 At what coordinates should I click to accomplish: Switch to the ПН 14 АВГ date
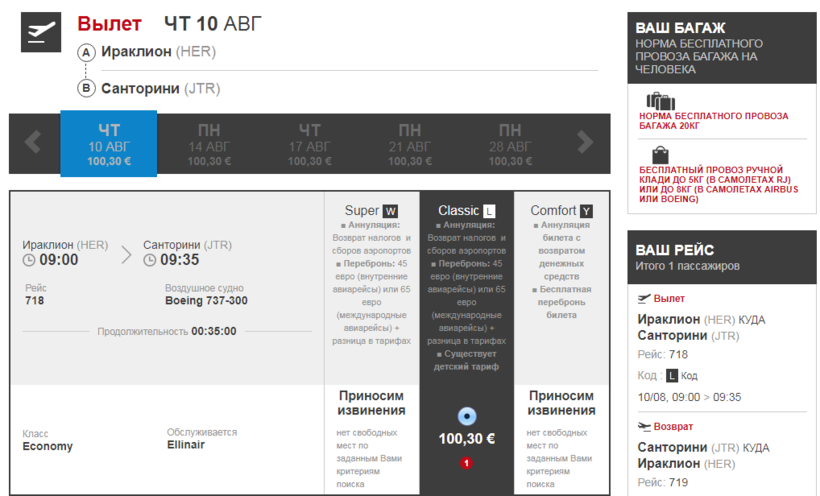tap(209, 144)
